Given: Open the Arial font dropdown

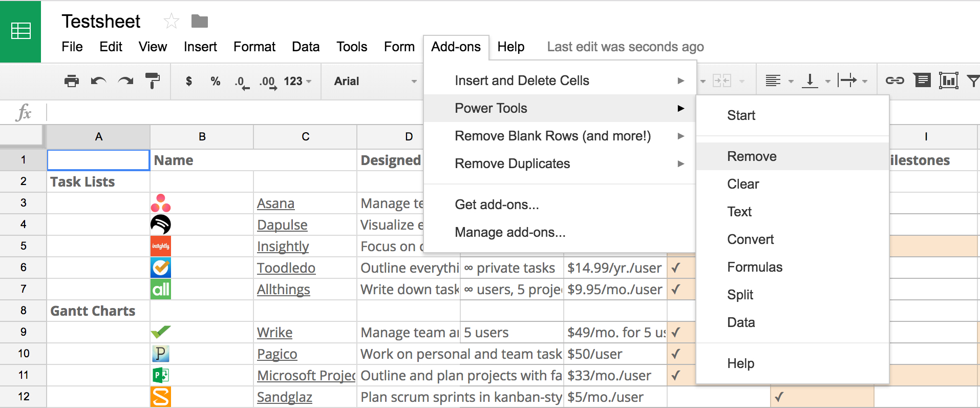Looking at the screenshot, I should coord(375,81).
